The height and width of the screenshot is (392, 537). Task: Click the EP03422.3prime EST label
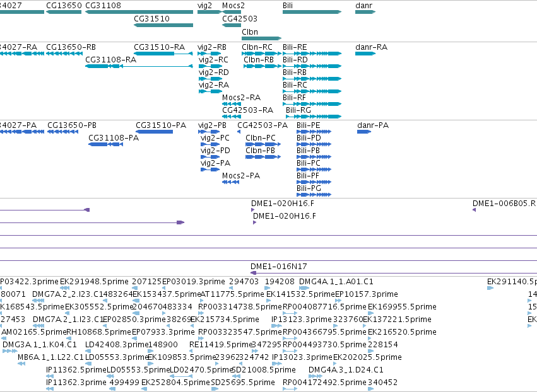pyautogui.click(x=30, y=282)
